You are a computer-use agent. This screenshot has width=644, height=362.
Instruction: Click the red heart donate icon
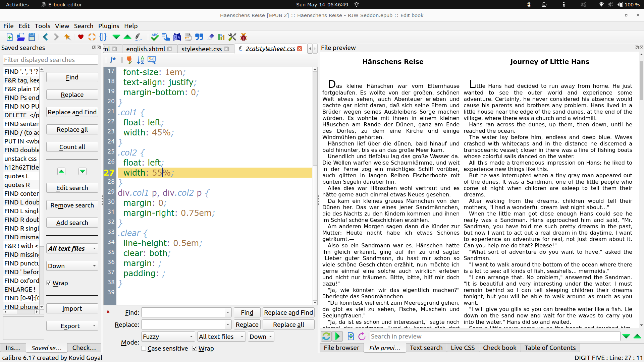click(x=80, y=37)
